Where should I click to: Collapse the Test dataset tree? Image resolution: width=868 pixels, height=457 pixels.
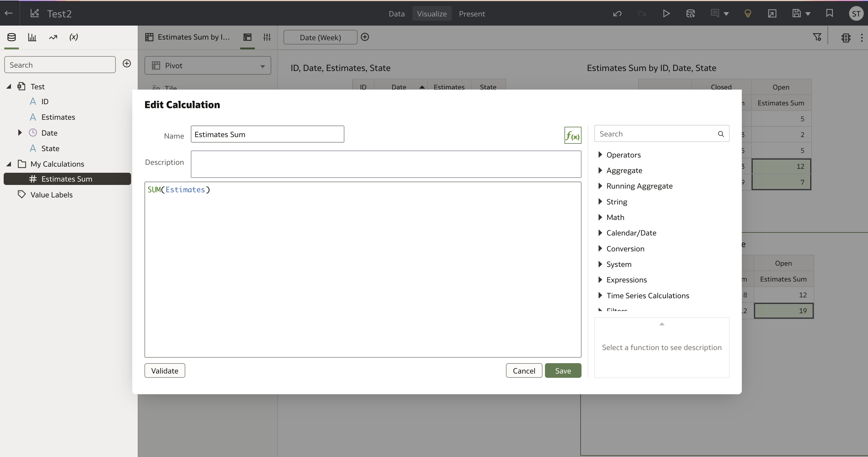pos(9,87)
